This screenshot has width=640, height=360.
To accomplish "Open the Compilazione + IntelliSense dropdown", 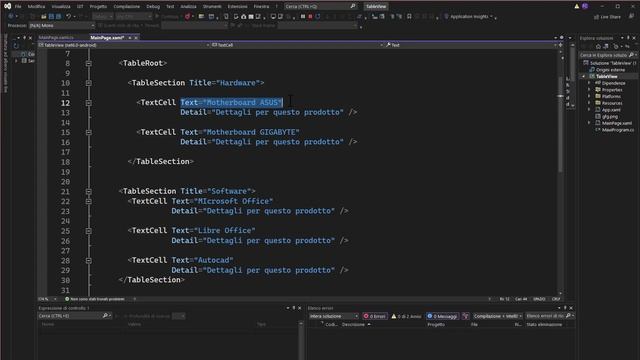I will (x=498, y=316).
